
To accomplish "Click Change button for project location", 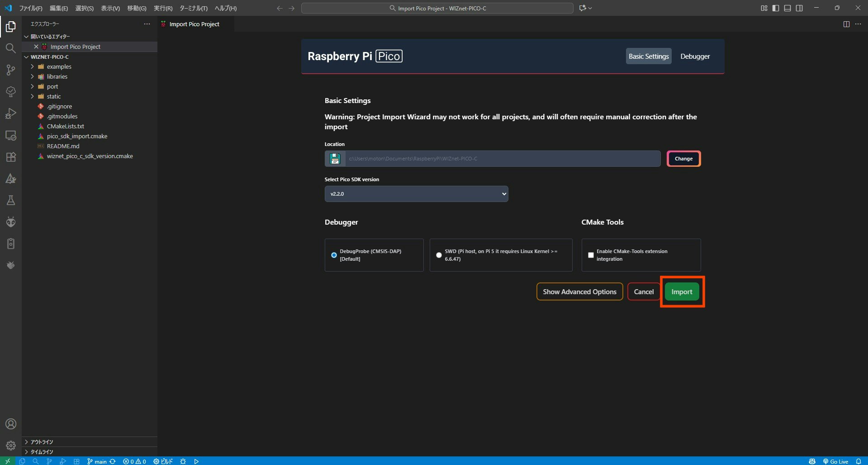I will 683,159.
